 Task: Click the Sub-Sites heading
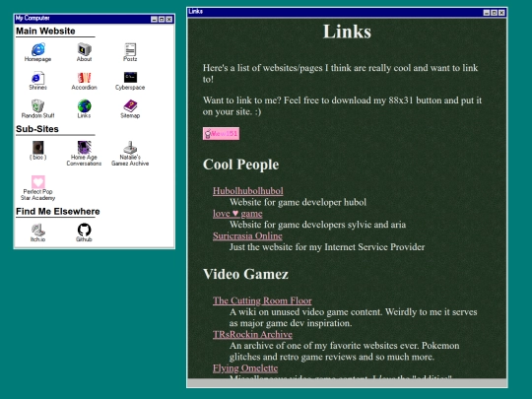37,129
